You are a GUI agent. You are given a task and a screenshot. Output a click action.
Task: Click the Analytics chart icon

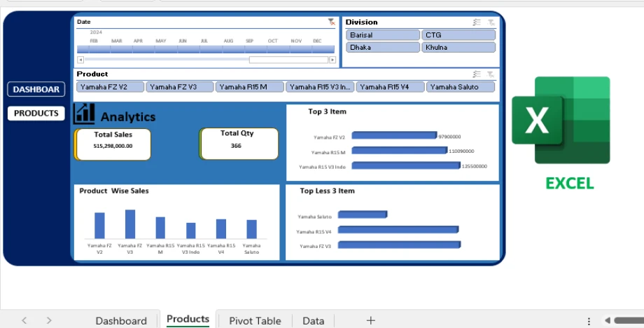(x=85, y=114)
